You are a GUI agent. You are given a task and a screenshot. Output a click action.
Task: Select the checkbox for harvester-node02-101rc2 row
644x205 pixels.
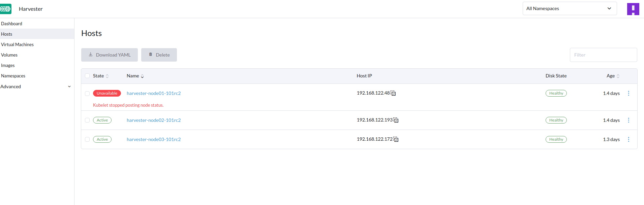87,120
